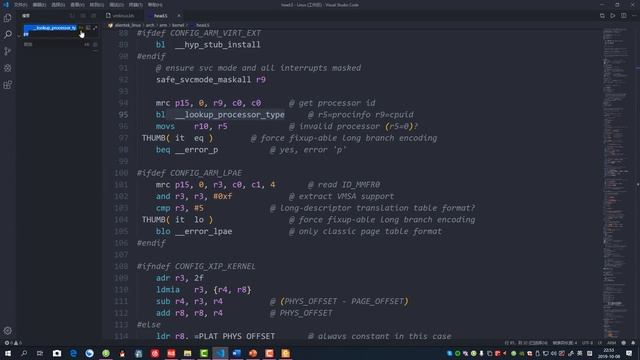This screenshot has height=360, width=640.
Task: Click the __error_lpae label on line 105
Action: click(x=204, y=231)
